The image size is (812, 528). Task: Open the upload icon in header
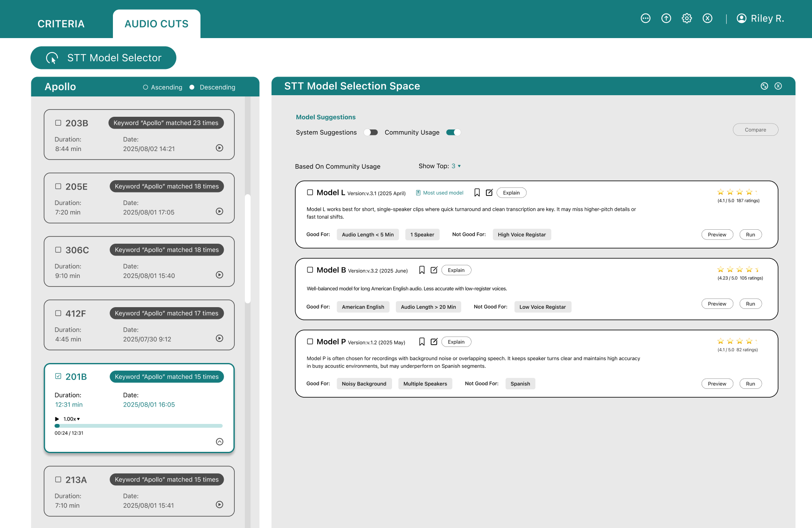coord(666,18)
